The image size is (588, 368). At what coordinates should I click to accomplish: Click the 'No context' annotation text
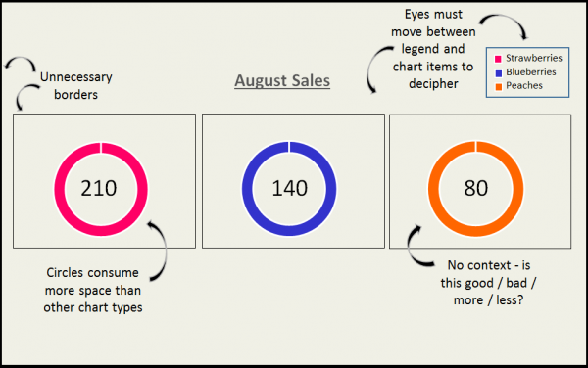tap(489, 283)
